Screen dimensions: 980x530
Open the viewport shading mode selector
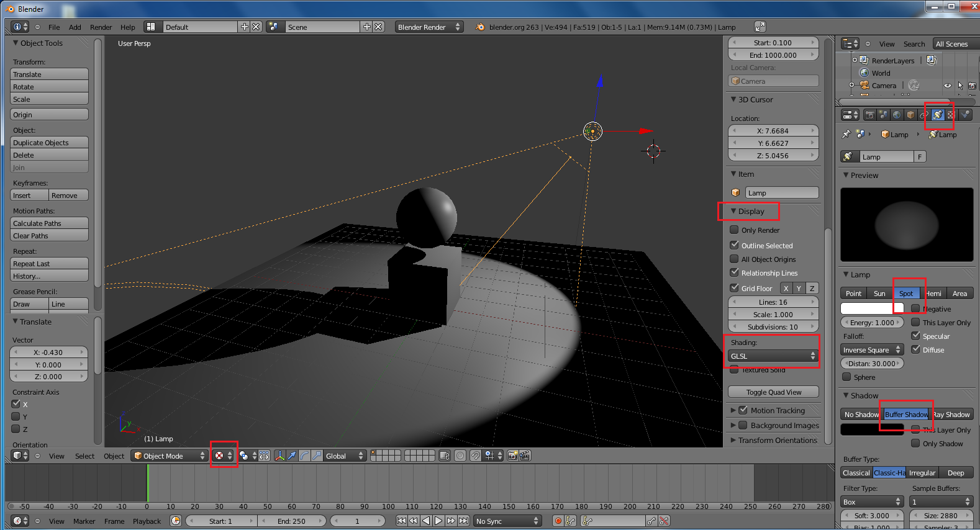tap(224, 456)
